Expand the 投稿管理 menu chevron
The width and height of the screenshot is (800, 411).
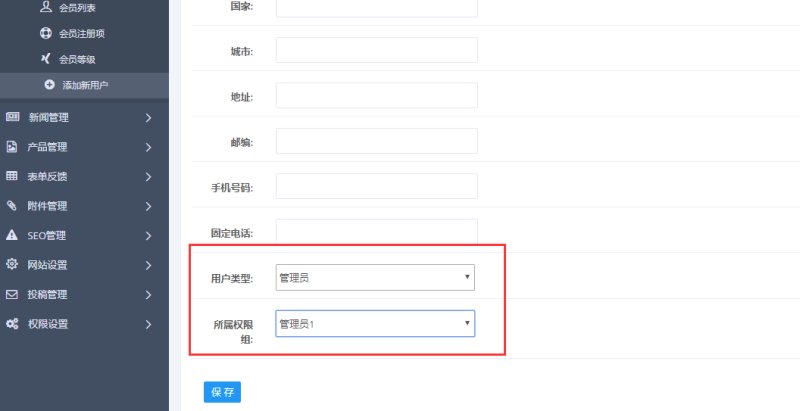pyautogui.click(x=148, y=295)
